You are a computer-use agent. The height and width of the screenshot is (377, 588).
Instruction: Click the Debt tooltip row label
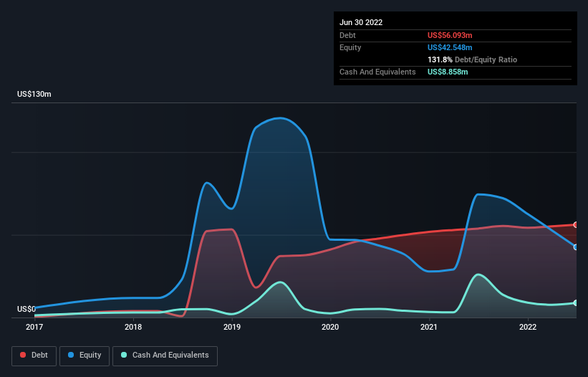click(x=347, y=35)
